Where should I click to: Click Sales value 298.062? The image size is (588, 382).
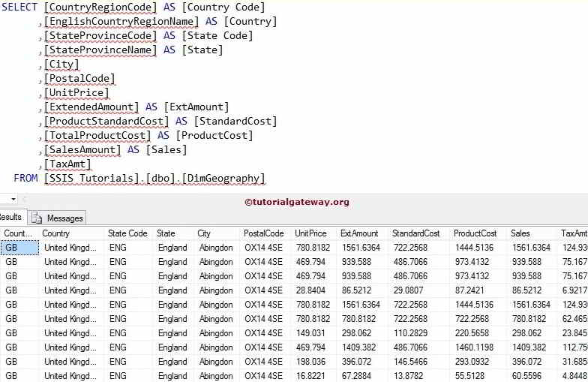[526, 333]
